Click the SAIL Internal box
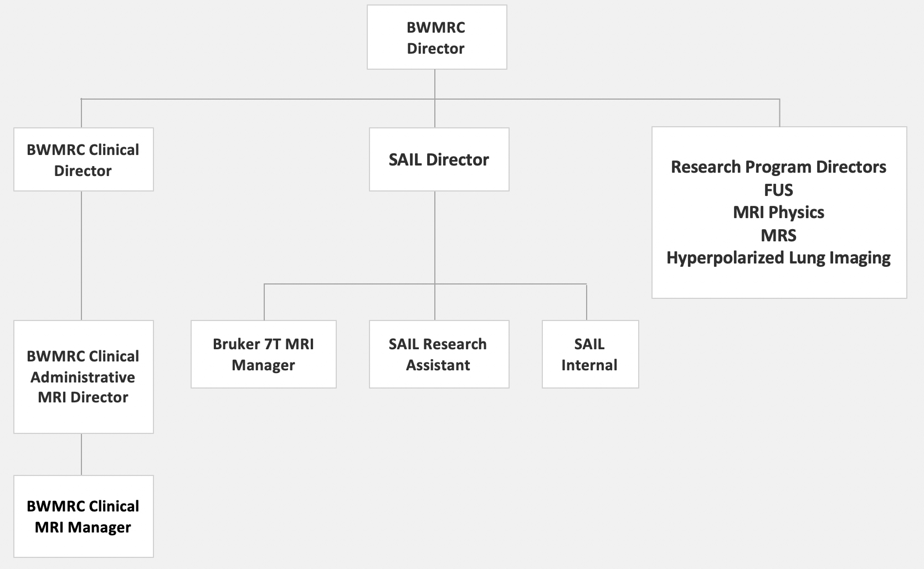The image size is (924, 569). (x=589, y=354)
